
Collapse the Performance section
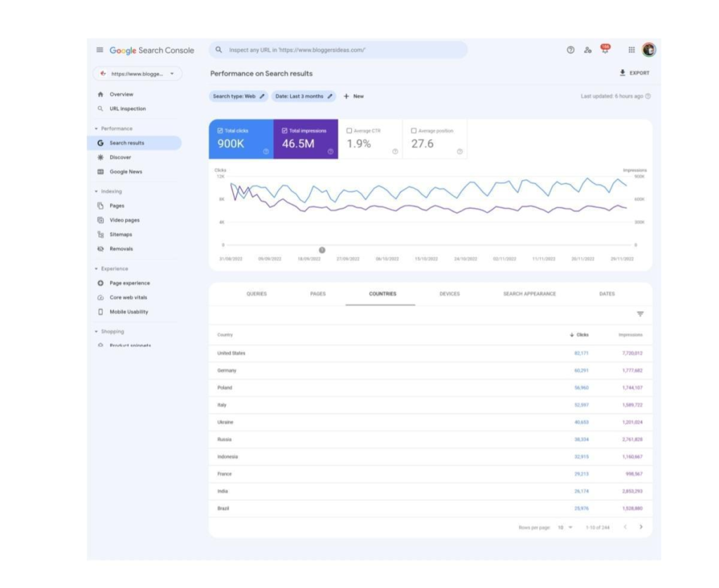[96, 129]
